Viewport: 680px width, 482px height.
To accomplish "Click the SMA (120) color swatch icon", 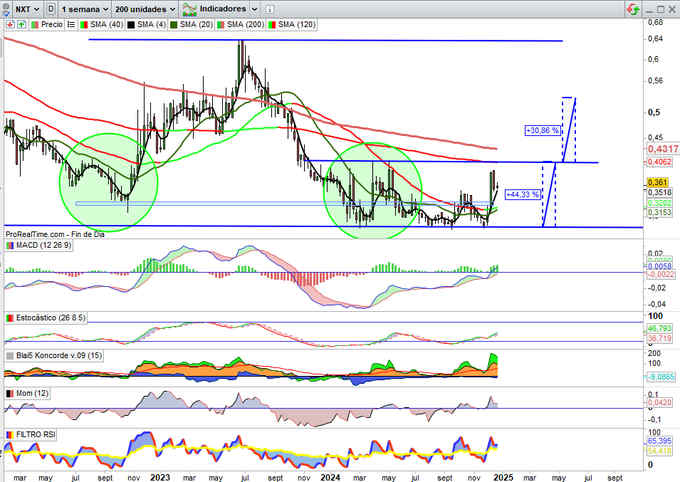I will click(x=272, y=25).
